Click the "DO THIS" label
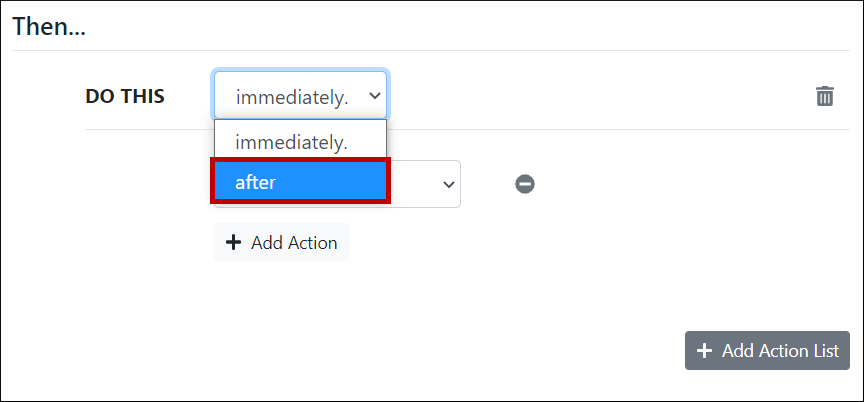This screenshot has height=402, width=864. 125,96
